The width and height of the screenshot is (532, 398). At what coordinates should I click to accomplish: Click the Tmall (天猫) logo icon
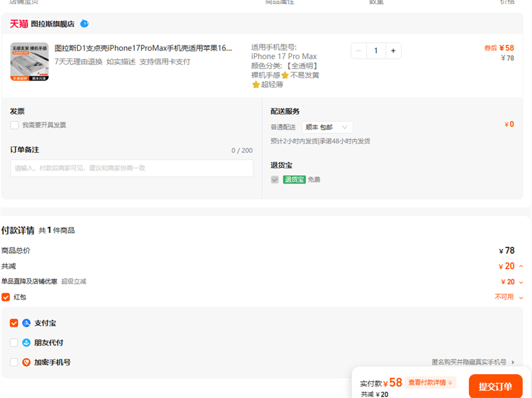click(x=19, y=24)
